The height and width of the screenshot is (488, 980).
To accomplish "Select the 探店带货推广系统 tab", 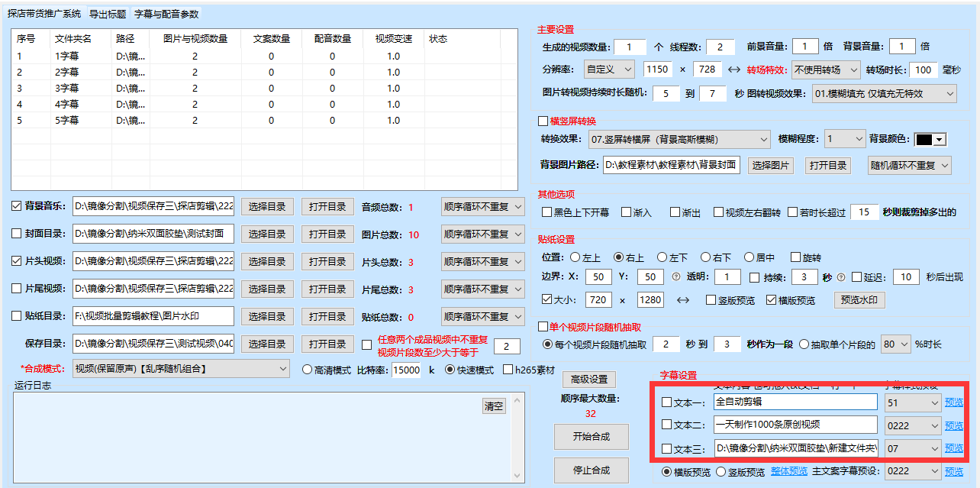I will pos(44,14).
